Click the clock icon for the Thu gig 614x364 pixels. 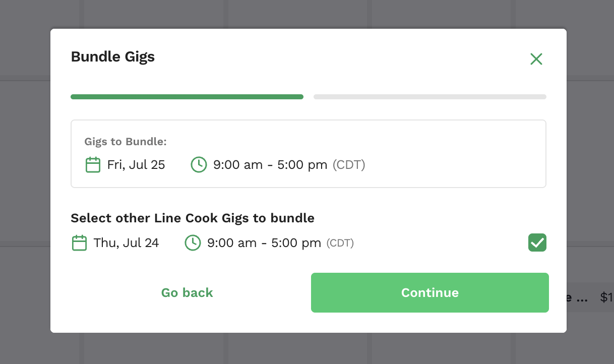[x=193, y=243]
